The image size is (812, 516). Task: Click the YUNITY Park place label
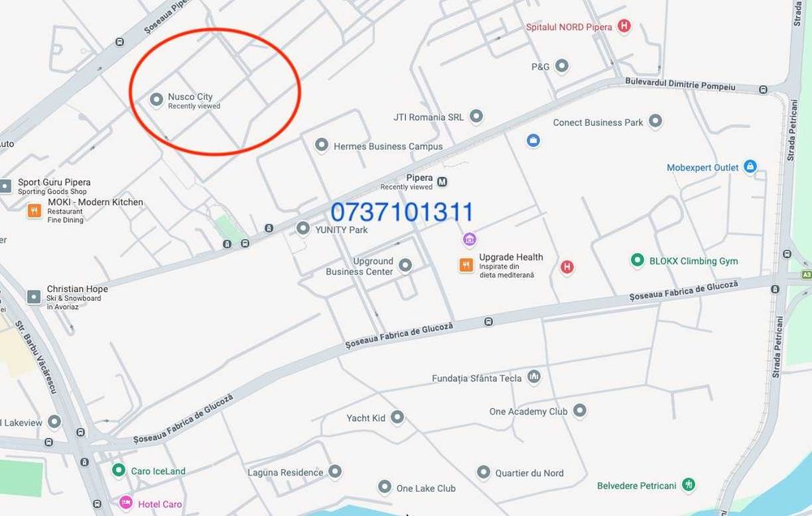pyautogui.click(x=341, y=230)
